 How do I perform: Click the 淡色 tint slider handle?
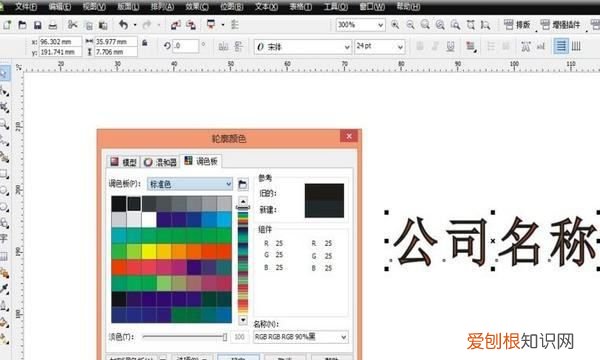[225, 337]
